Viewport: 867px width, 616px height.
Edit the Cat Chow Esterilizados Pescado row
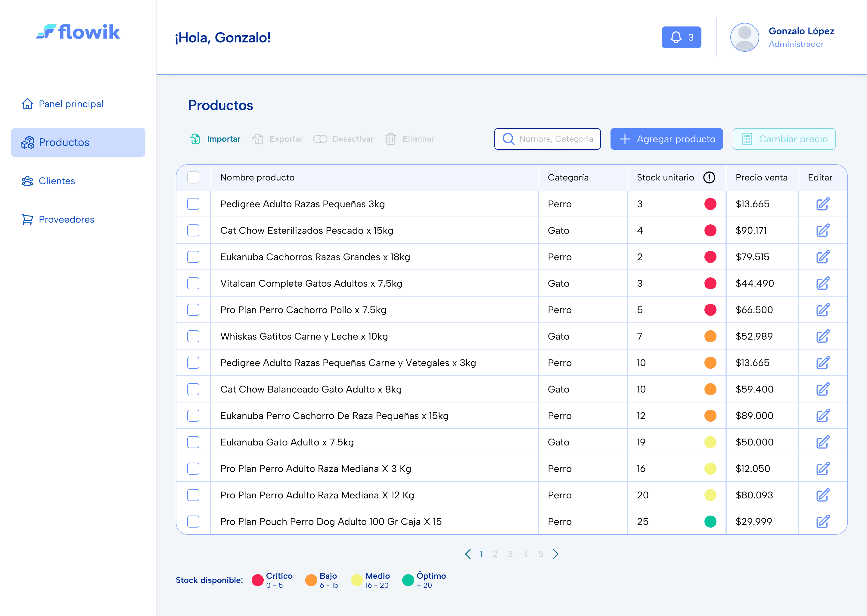click(x=822, y=231)
